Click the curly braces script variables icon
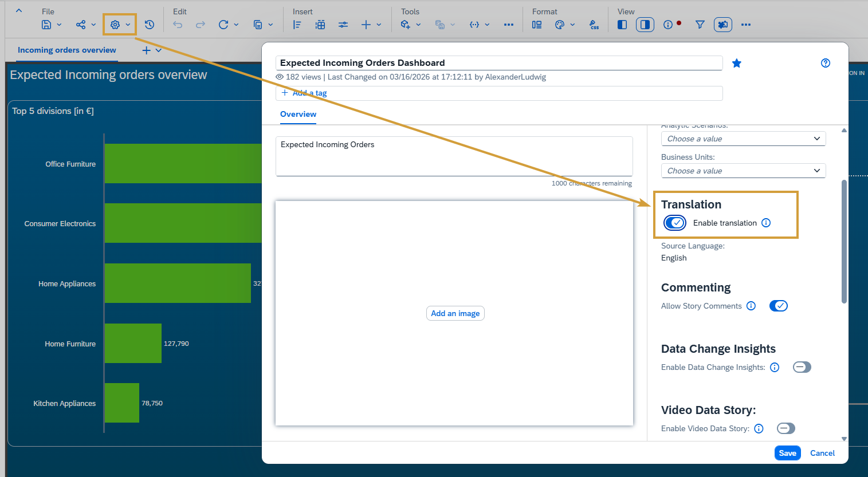Screen dimensions: 868x477 tap(474, 25)
